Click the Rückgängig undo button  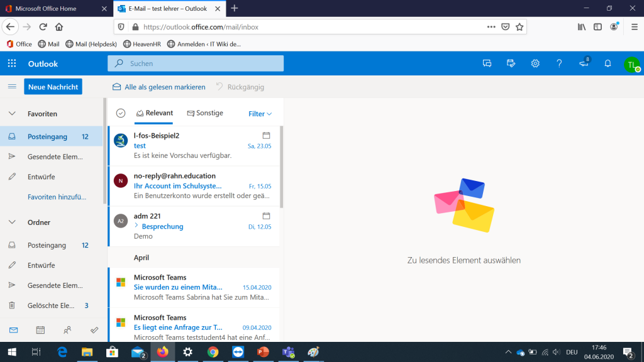click(240, 87)
